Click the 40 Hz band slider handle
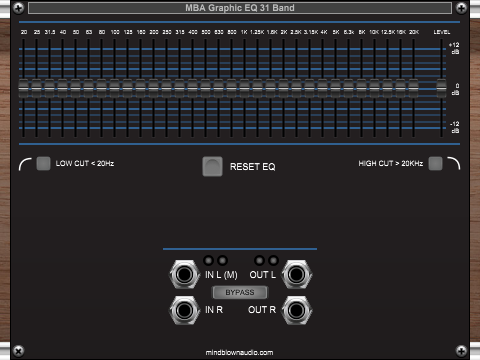The width and height of the screenshot is (480, 360). (x=62, y=88)
